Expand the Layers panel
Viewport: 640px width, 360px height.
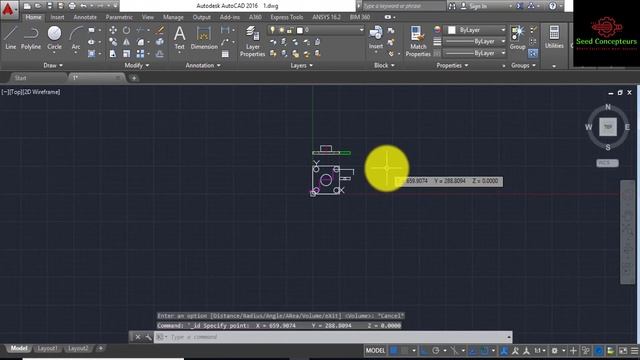point(302,65)
